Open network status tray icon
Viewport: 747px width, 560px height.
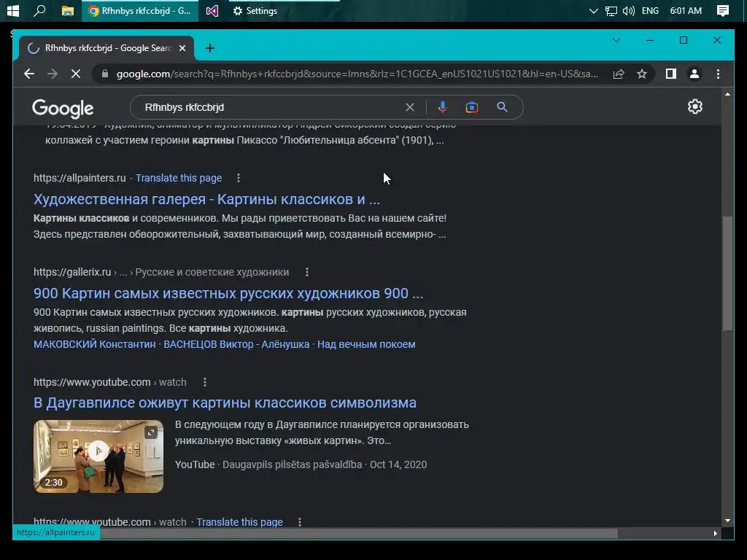tap(611, 10)
